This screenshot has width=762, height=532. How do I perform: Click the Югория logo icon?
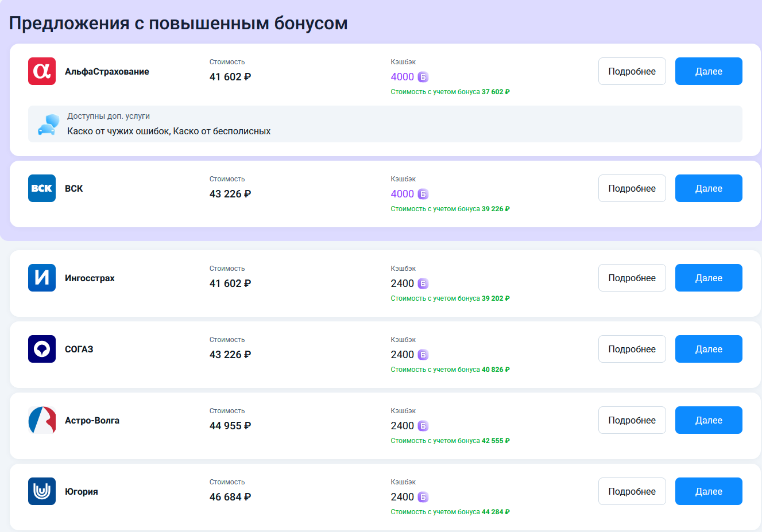click(42, 491)
